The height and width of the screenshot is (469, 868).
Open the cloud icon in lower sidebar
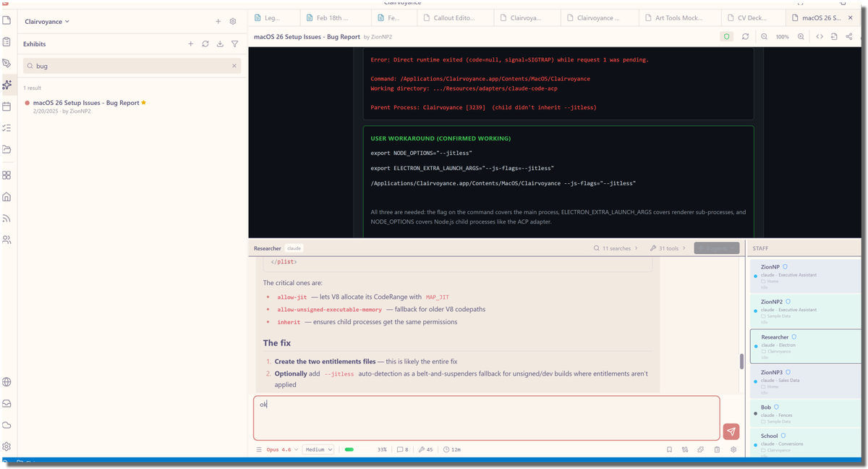7,425
